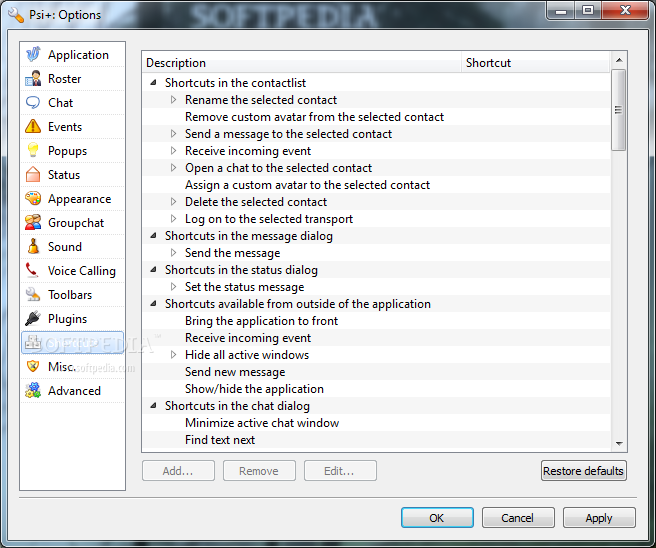Click the Groupchat people icon
The height and width of the screenshot is (548, 656).
click(x=33, y=223)
